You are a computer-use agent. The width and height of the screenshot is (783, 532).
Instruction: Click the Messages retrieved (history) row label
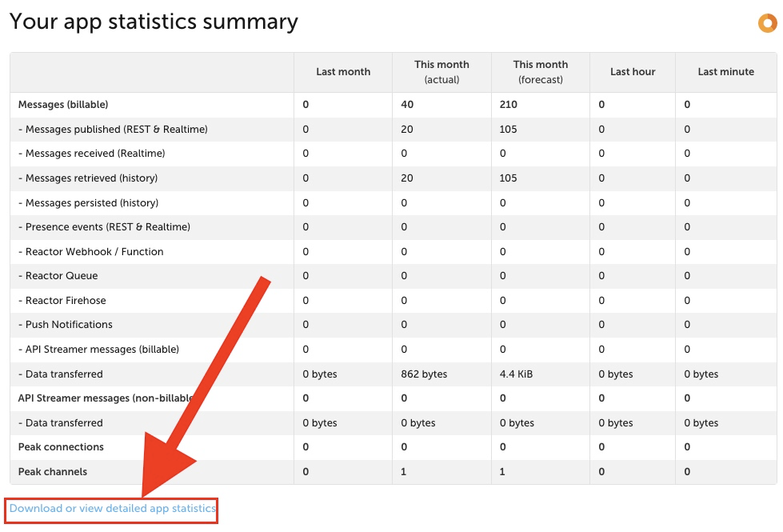point(88,178)
